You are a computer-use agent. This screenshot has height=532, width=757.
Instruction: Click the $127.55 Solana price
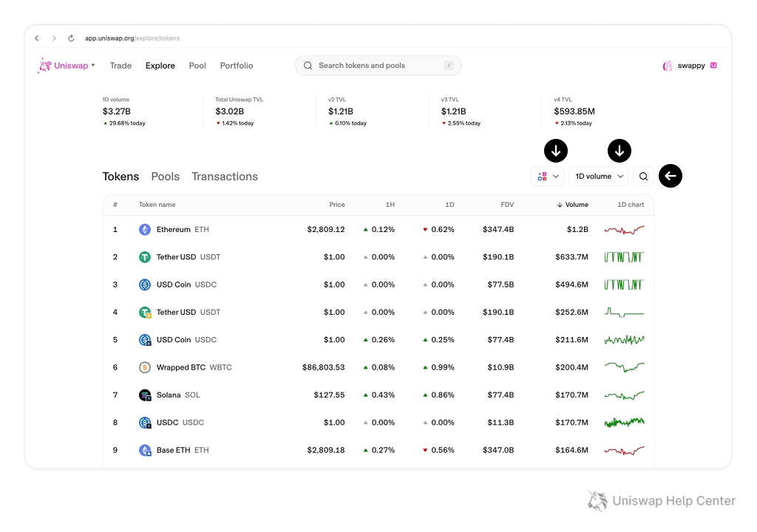point(329,395)
